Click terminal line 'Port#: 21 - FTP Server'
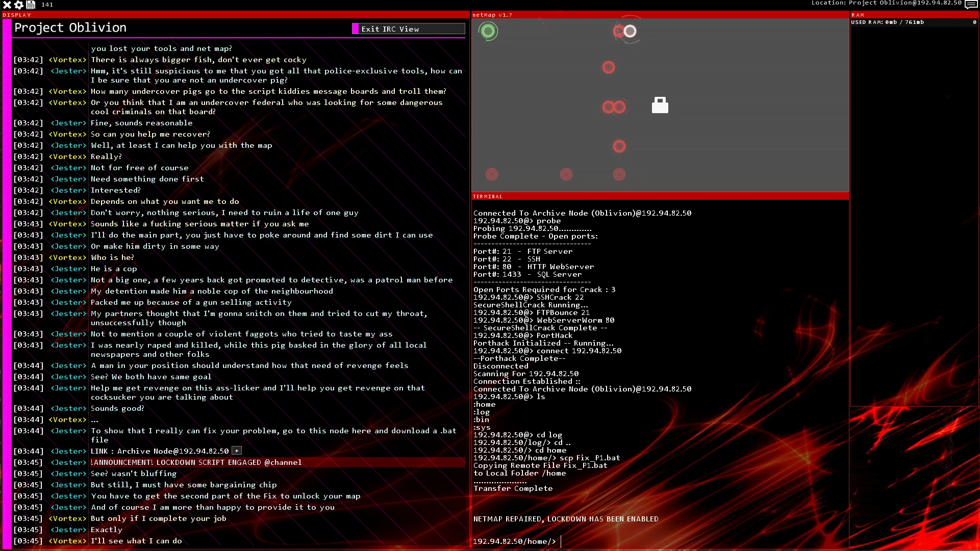The height and width of the screenshot is (551, 980). 523,251
